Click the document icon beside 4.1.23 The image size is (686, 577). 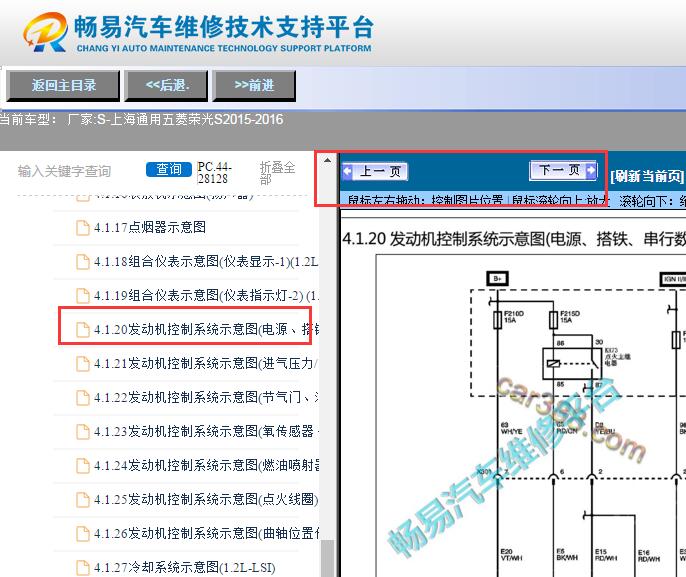point(83,432)
